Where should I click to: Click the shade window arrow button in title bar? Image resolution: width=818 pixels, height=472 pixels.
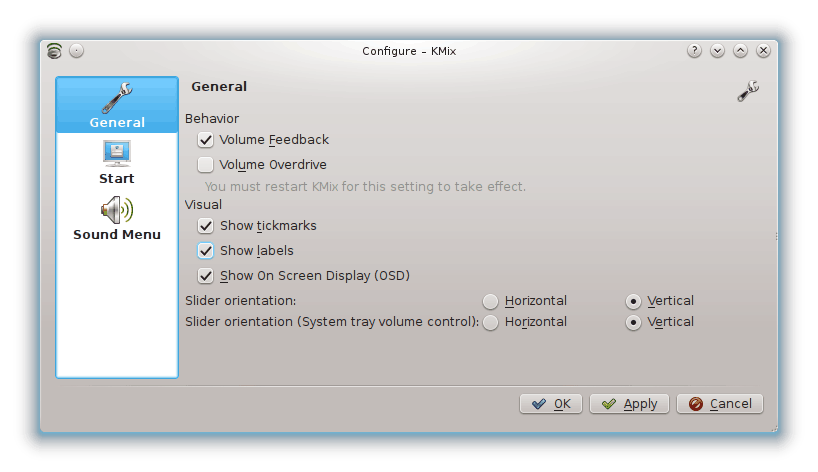click(x=717, y=51)
